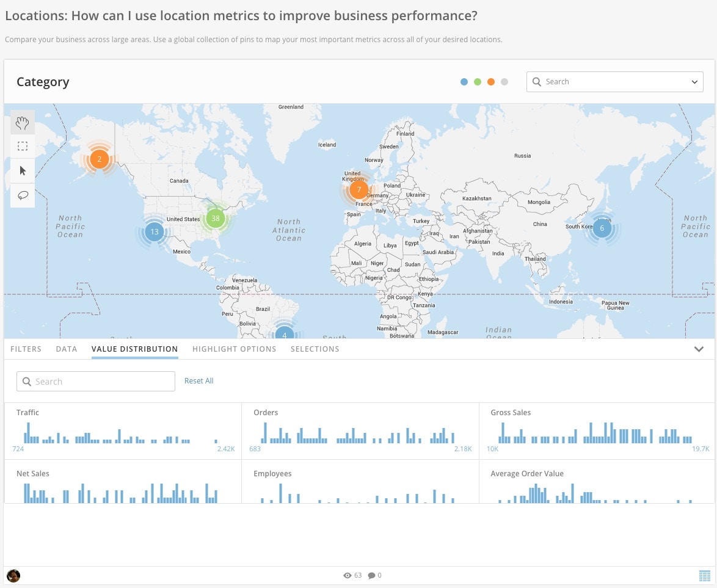The height and width of the screenshot is (588, 717).
Task: Select the rectangle selection tool
Action: point(23,147)
